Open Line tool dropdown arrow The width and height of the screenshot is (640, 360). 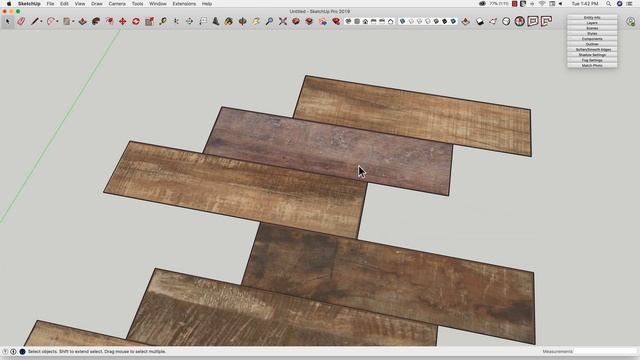tap(41, 21)
